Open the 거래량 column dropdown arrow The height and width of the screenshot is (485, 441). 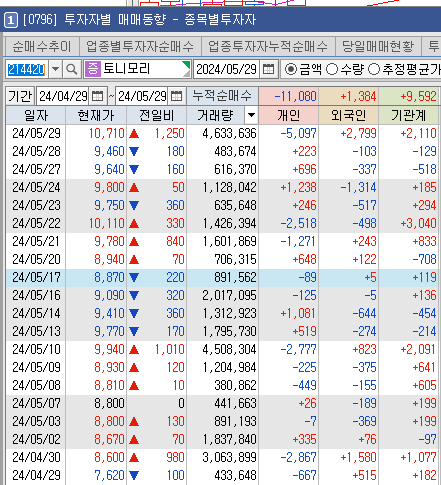click(251, 116)
